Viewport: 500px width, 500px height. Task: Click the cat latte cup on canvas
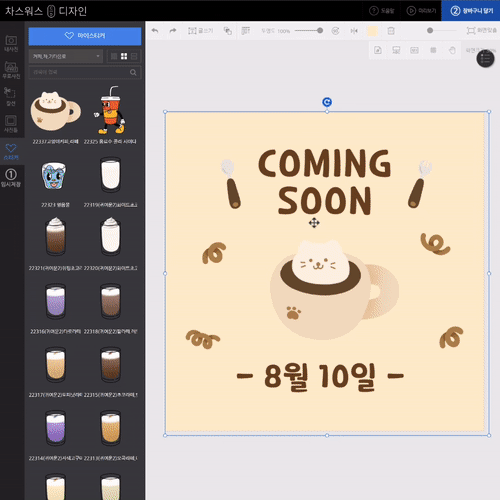point(334,290)
